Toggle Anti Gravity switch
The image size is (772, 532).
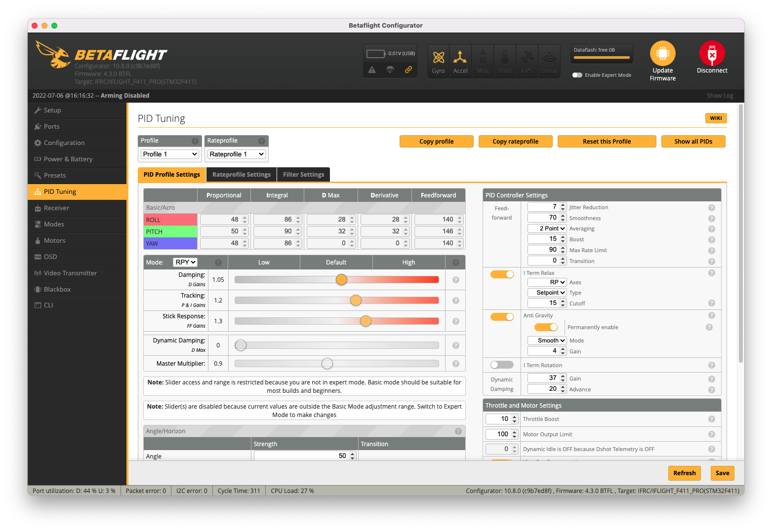[x=502, y=317]
